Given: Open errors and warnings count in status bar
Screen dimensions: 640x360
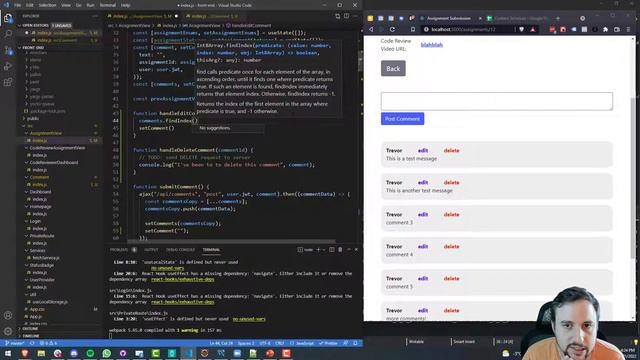Looking at the screenshot, I should click(x=49, y=343).
